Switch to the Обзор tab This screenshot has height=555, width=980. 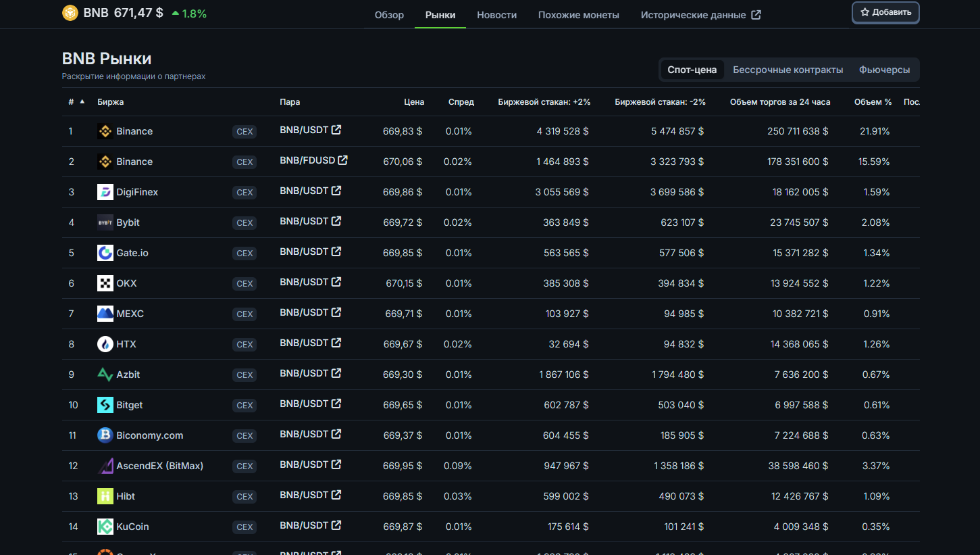pos(389,15)
